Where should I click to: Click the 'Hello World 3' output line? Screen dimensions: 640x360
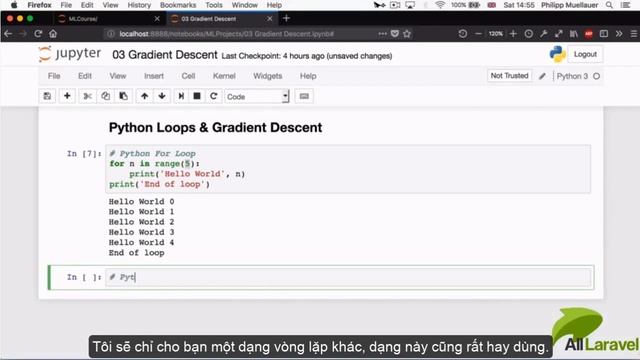coord(141,232)
